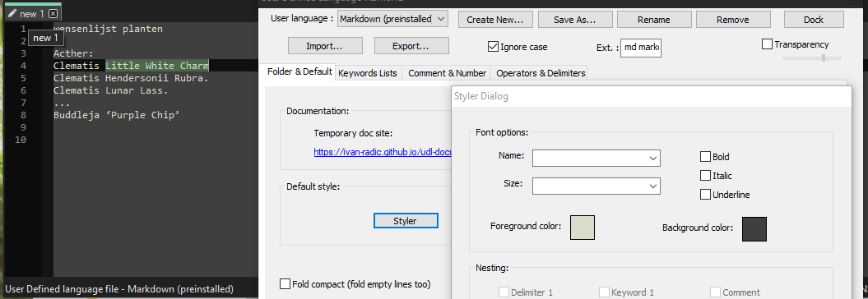Click the Export... button
Image resolution: width=868 pixels, height=299 pixels.
[411, 46]
